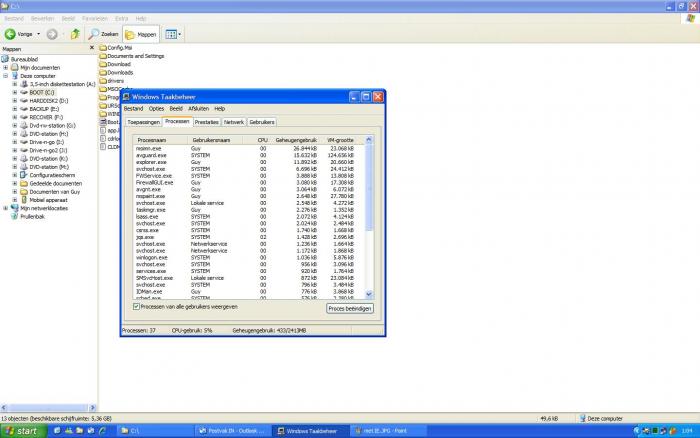The image size is (700, 438).
Task: Expand Mijn documenten tree node
Action: click(6, 68)
